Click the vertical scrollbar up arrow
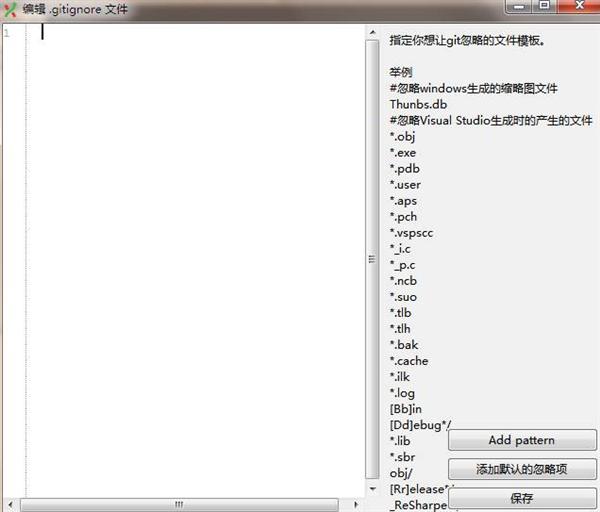The width and height of the screenshot is (600, 512). [x=372, y=33]
